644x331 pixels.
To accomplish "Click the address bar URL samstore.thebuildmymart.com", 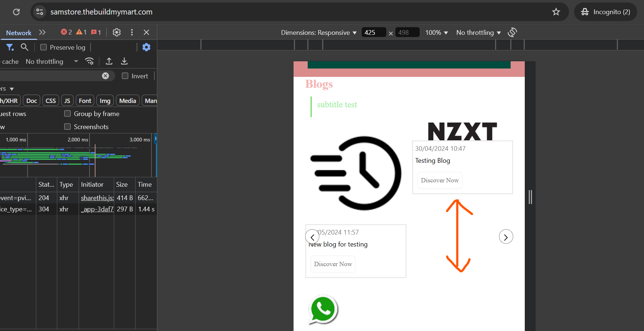I will pos(101,12).
